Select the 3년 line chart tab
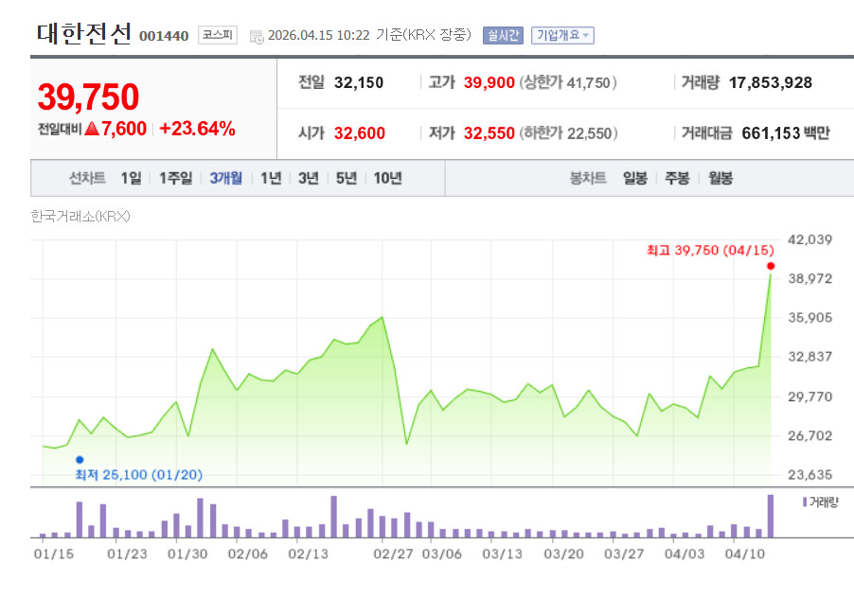The width and height of the screenshot is (854, 616). click(309, 178)
